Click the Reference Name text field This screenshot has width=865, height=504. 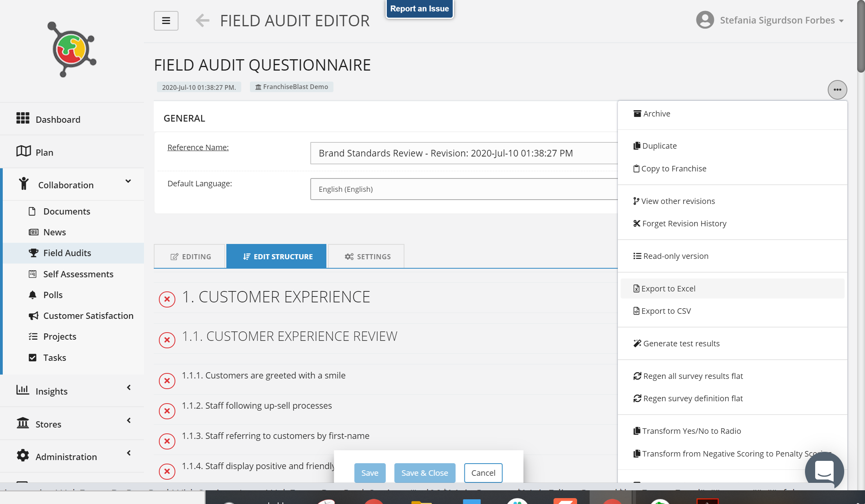463,153
